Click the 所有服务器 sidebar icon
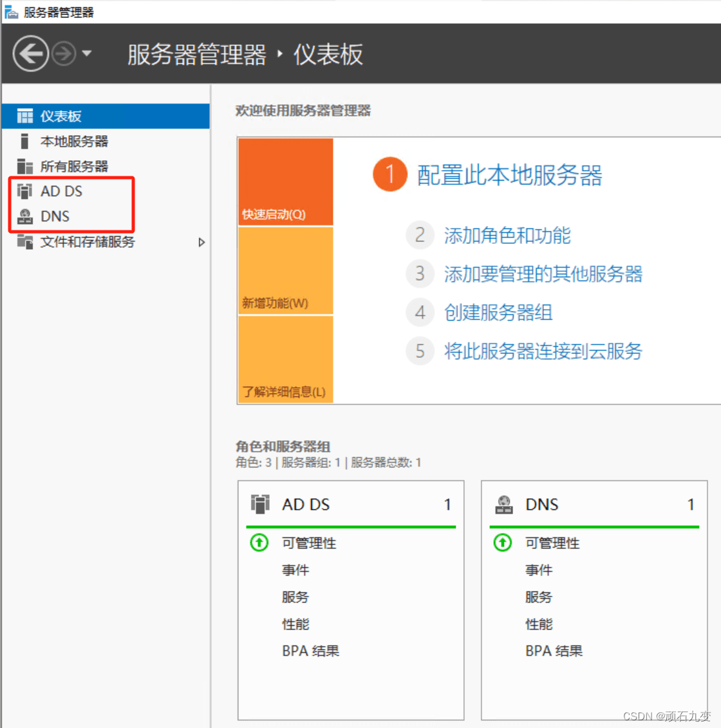Image resolution: width=721 pixels, height=728 pixels. click(24, 166)
